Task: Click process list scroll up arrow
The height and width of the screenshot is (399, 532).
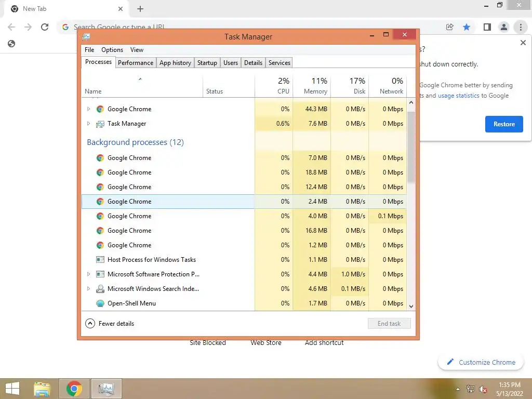Action: (x=411, y=102)
